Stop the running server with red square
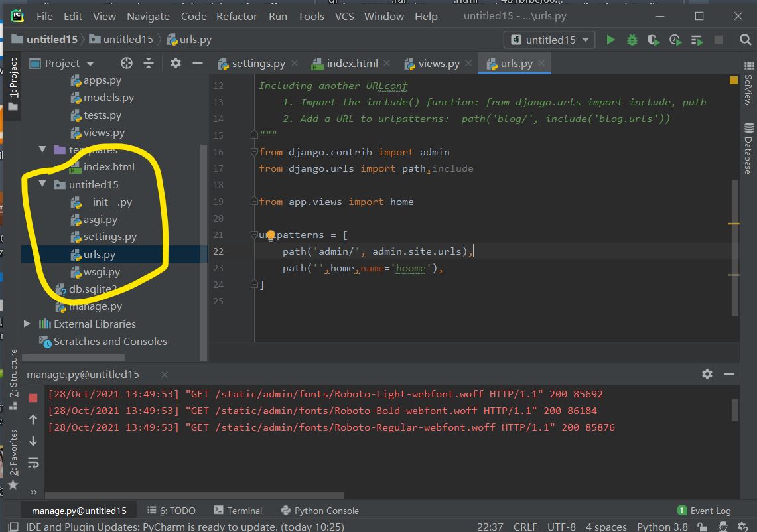This screenshot has width=757, height=532. (x=33, y=398)
